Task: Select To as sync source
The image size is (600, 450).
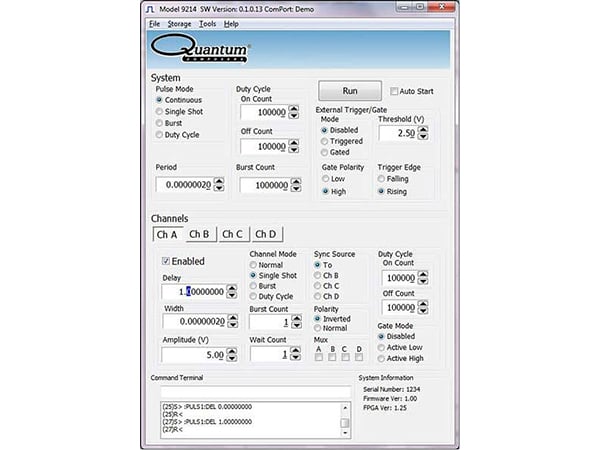Action: tap(317, 265)
